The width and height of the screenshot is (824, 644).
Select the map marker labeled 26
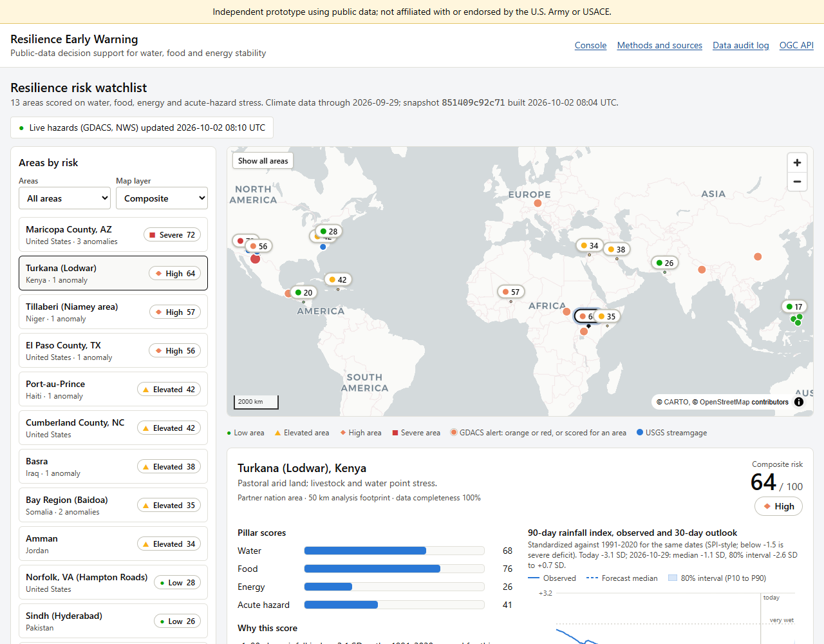(x=665, y=263)
